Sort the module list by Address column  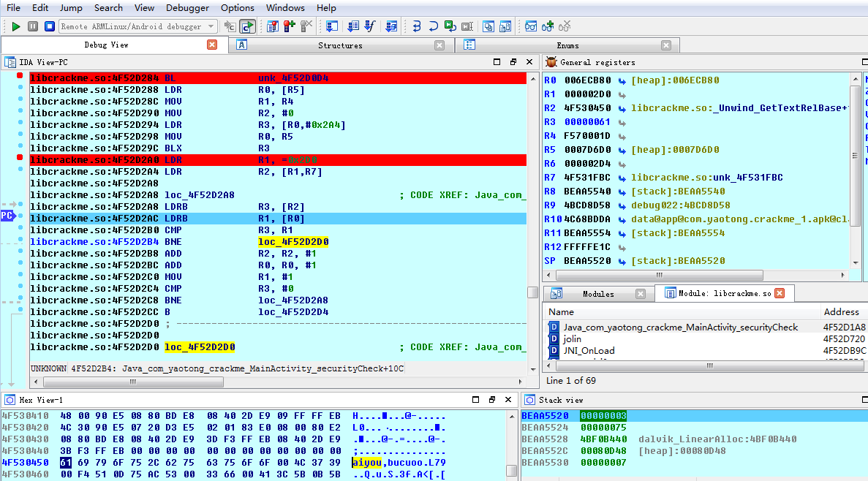click(841, 311)
